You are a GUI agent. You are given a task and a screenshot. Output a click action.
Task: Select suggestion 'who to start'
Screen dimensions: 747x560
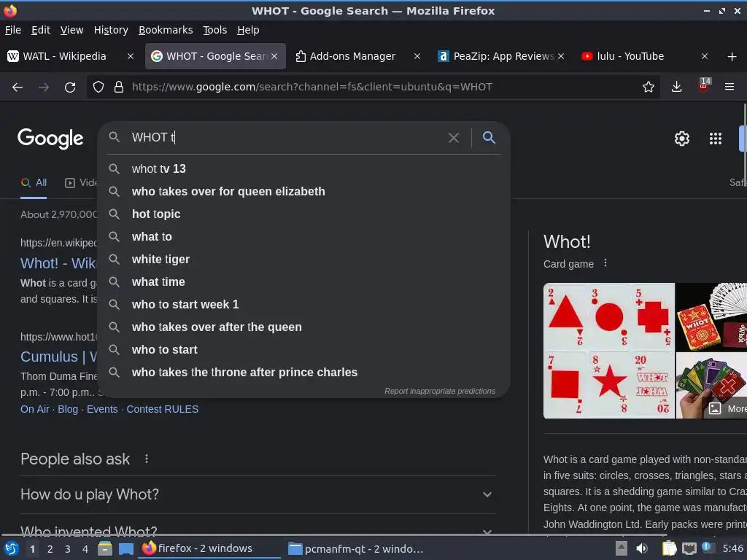pos(304,350)
